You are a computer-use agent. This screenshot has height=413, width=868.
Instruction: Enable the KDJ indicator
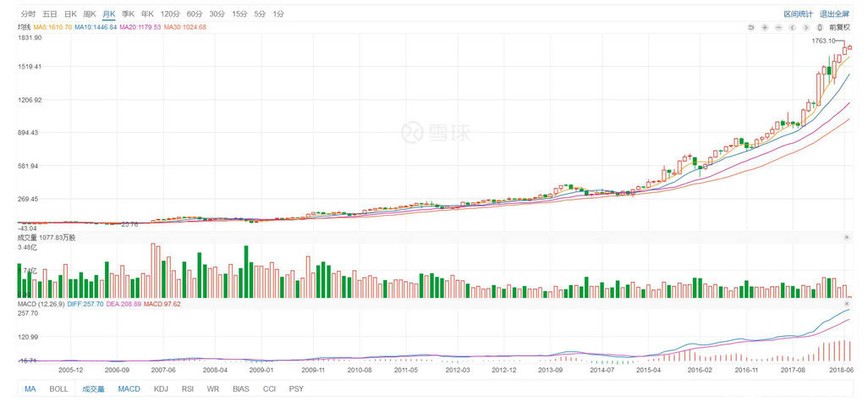pyautogui.click(x=161, y=389)
